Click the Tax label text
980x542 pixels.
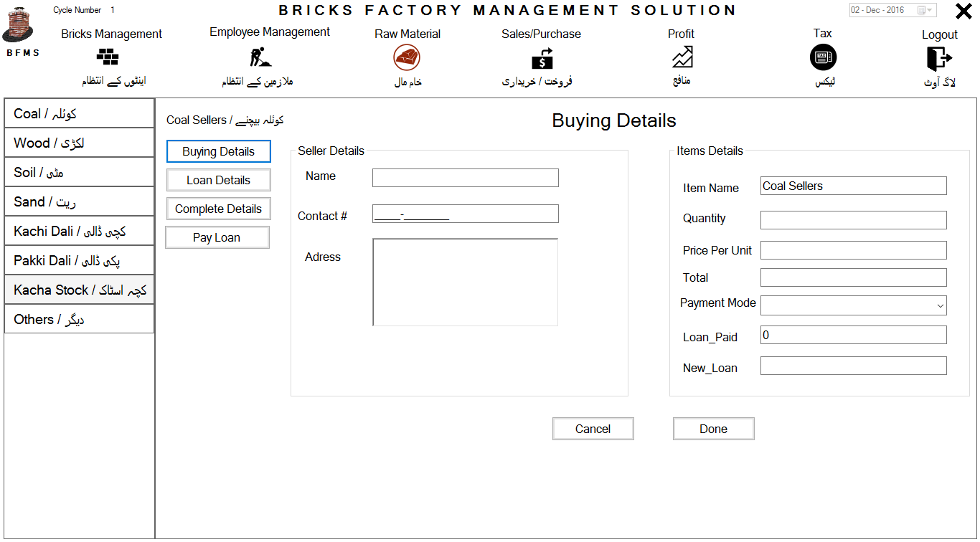[x=822, y=33]
